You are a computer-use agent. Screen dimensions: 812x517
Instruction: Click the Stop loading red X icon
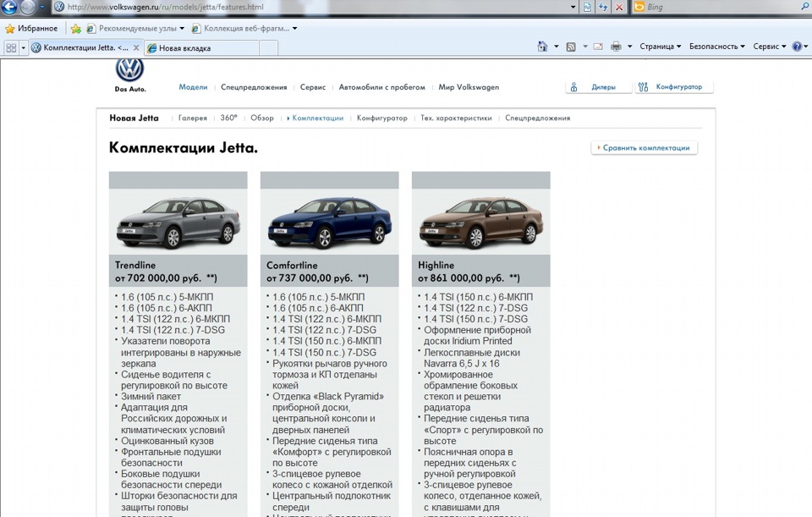(620, 8)
